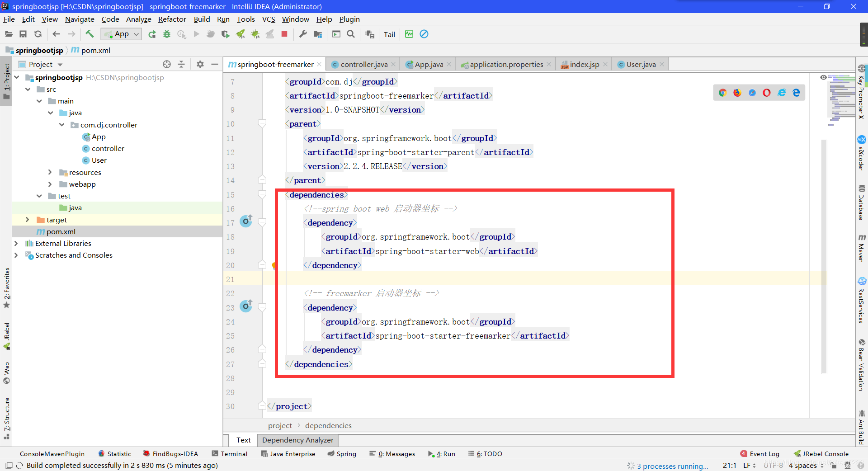Open pom.xml in Edge browser icon
The height and width of the screenshot is (471, 868).
796,93
